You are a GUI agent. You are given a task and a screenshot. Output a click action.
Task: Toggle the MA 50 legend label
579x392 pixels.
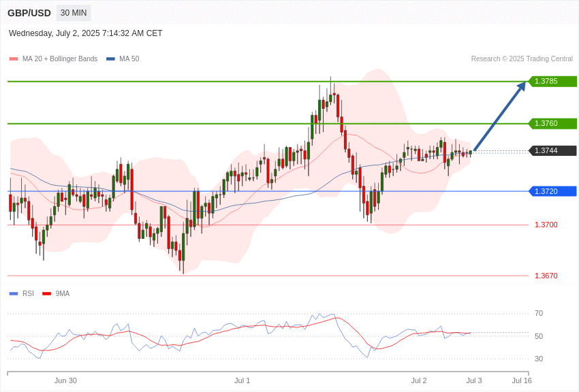coord(129,59)
